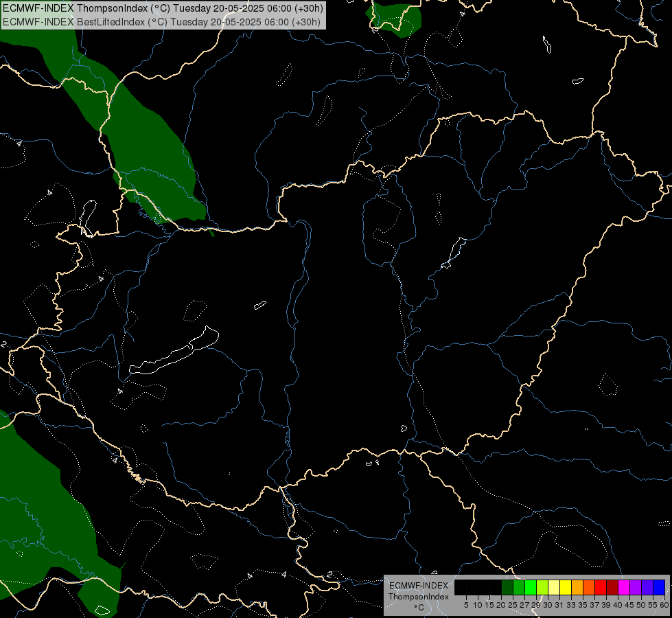
Task: Select the orange 33–35 legend swatch
Action: coord(577,587)
